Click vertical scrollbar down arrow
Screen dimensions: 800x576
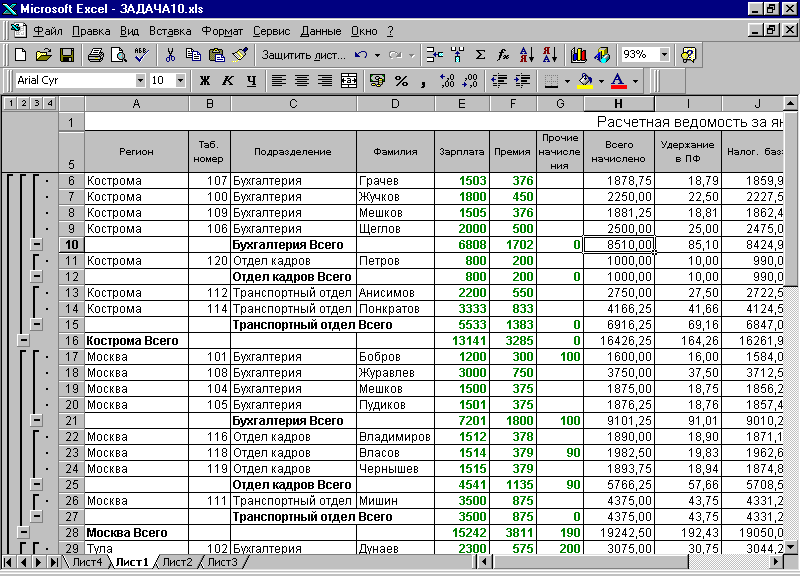(x=790, y=547)
